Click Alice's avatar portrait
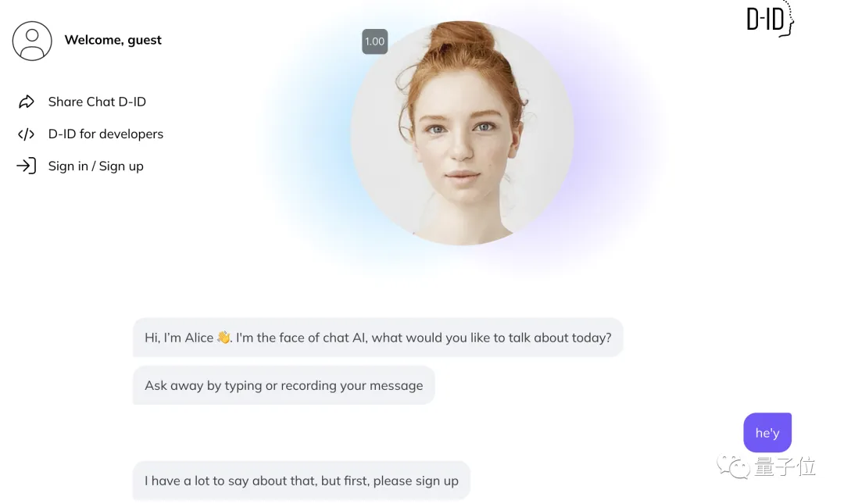Image resolution: width=844 pixels, height=504 pixels. point(463,133)
